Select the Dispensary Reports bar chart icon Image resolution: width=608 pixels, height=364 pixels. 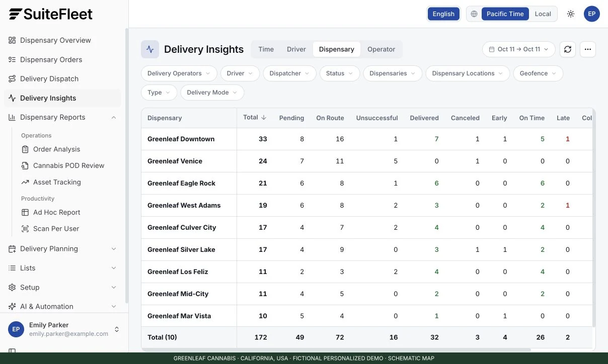click(12, 117)
